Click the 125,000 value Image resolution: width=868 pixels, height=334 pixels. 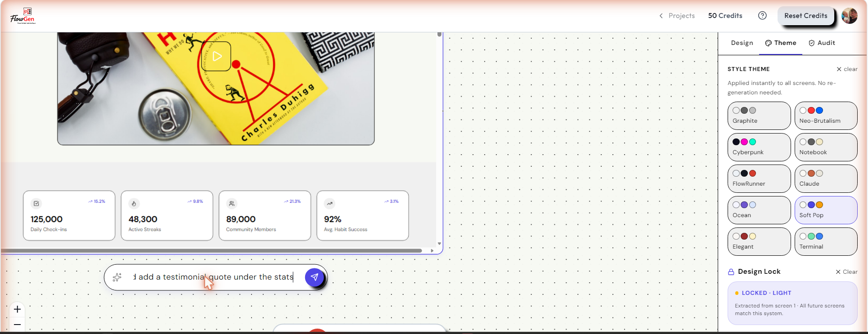(x=46, y=219)
